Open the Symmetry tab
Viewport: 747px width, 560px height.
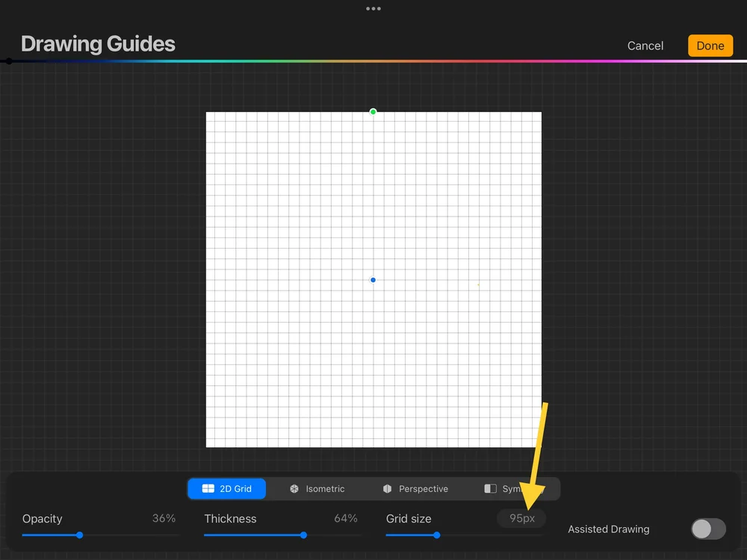[515, 488]
